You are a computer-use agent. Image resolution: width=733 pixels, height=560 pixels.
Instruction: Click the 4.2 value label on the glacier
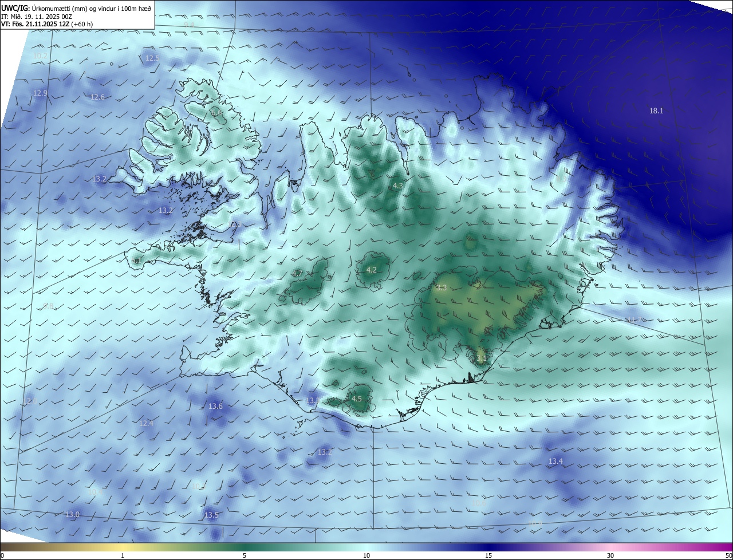tap(371, 270)
